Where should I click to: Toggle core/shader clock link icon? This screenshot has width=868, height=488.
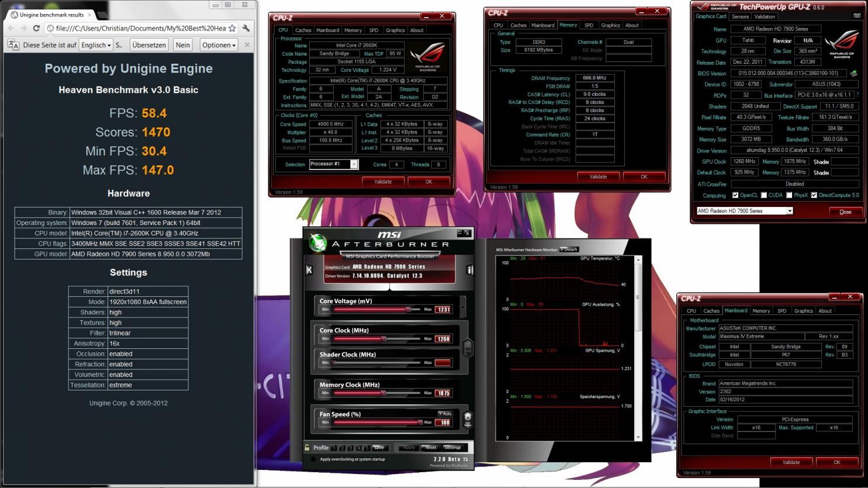[468, 348]
